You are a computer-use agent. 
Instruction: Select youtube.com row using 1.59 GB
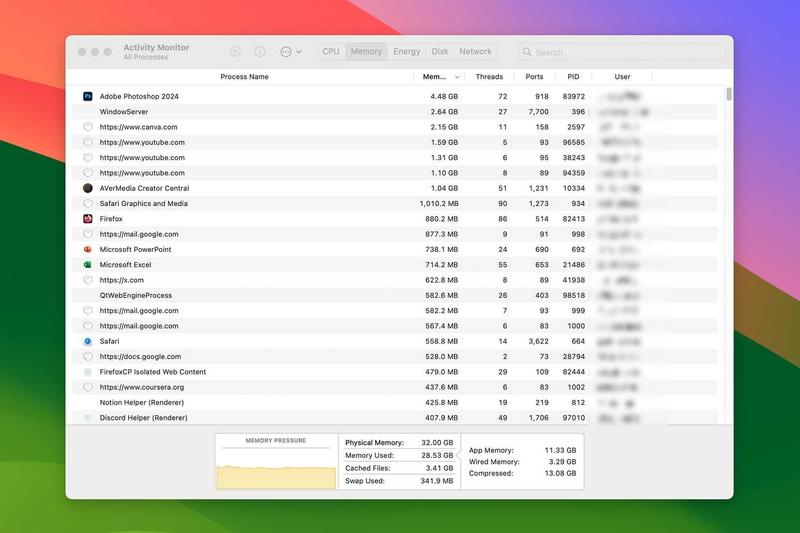pos(394,142)
